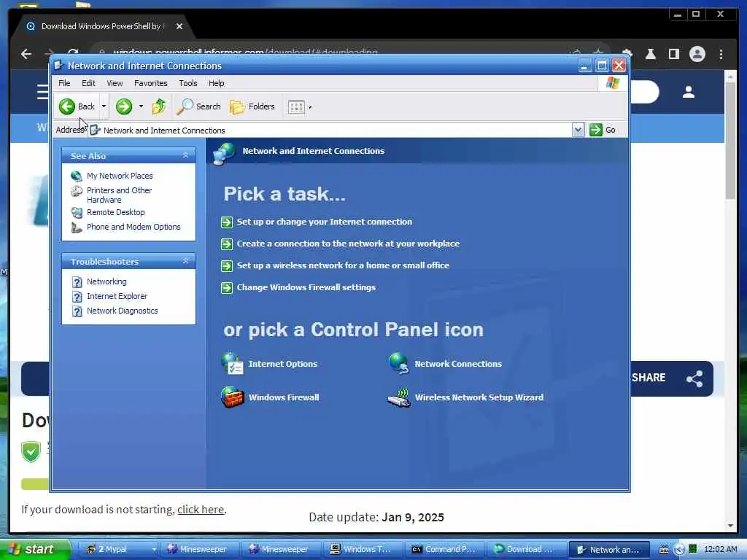This screenshot has width=747, height=560.
Task: Expand the Address bar dropdown
Action: pyautogui.click(x=578, y=130)
